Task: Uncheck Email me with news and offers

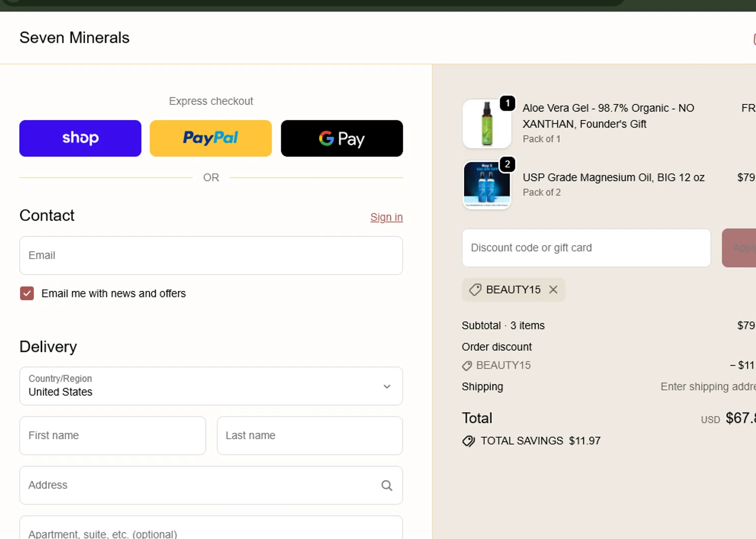Action: pyautogui.click(x=27, y=293)
